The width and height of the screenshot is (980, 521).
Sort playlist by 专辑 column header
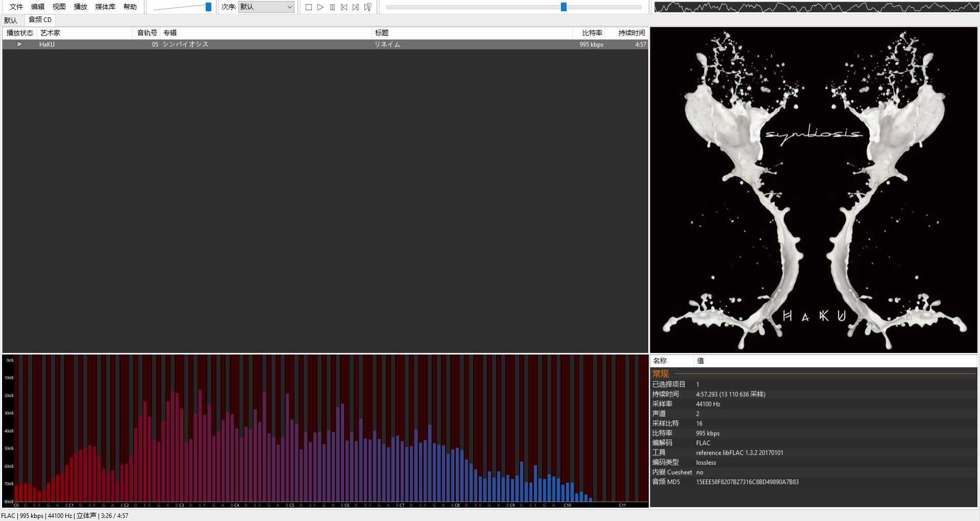point(266,33)
